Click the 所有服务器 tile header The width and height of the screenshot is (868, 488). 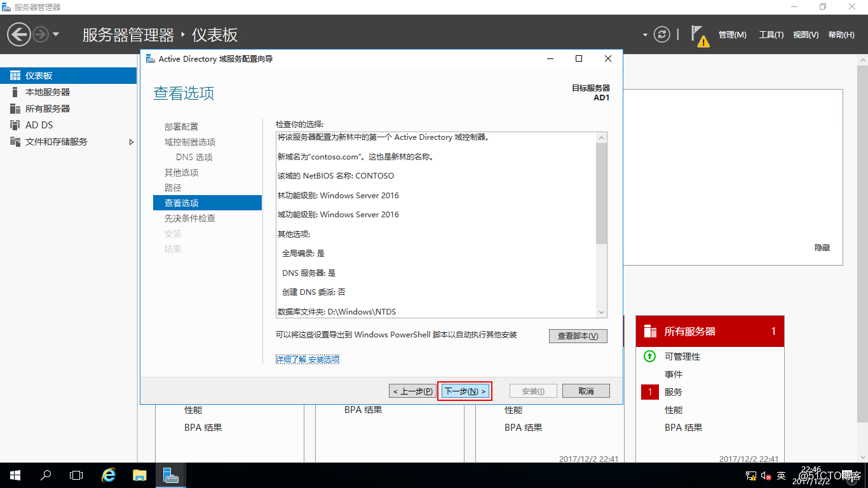coord(710,331)
